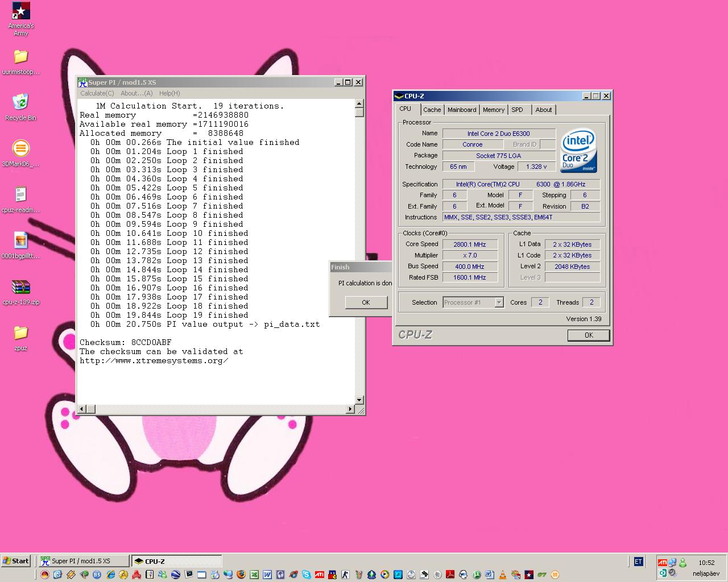Viewport: 728px width, 582px height.
Task: Launch uTorrent from quick launch
Action: pyautogui.click(x=476, y=575)
